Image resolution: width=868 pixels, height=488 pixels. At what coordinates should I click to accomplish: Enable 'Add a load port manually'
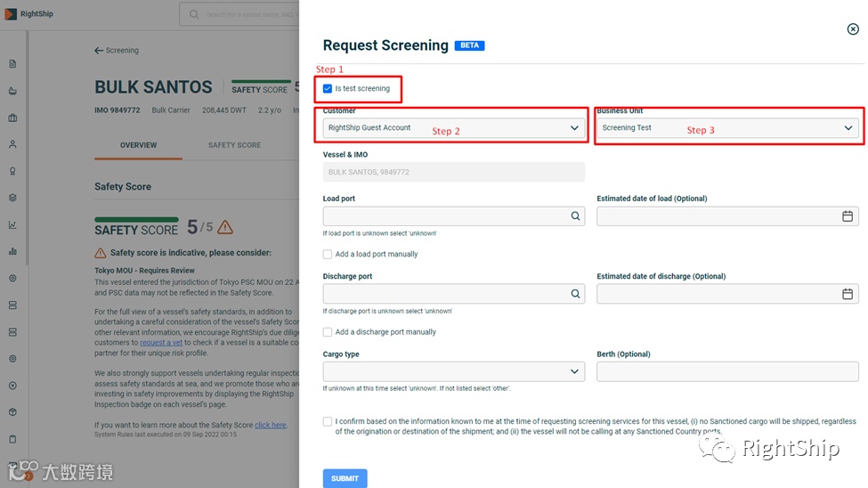tap(328, 255)
